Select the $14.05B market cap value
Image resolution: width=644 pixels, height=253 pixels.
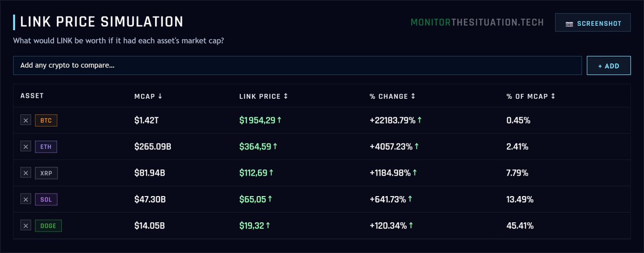pos(149,226)
